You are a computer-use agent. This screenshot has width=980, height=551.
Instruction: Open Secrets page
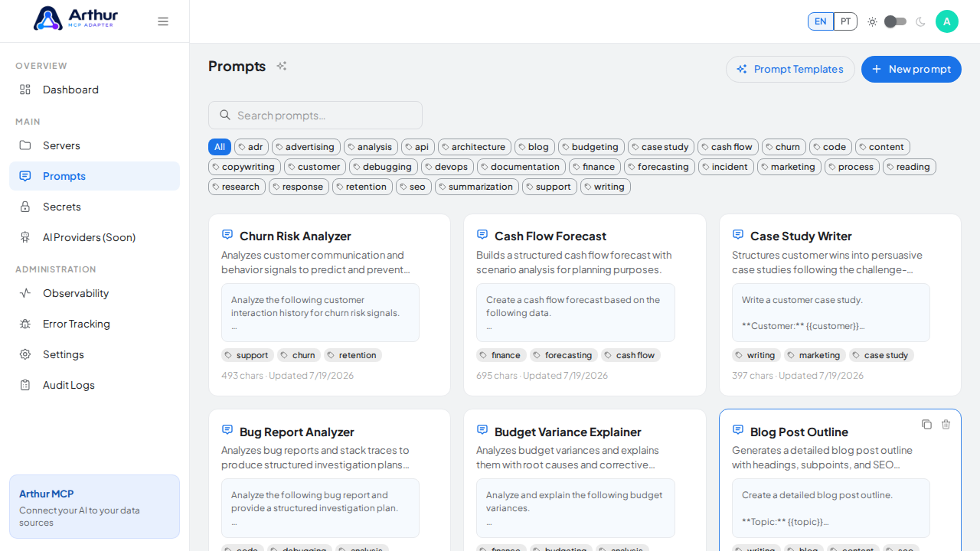94,207
